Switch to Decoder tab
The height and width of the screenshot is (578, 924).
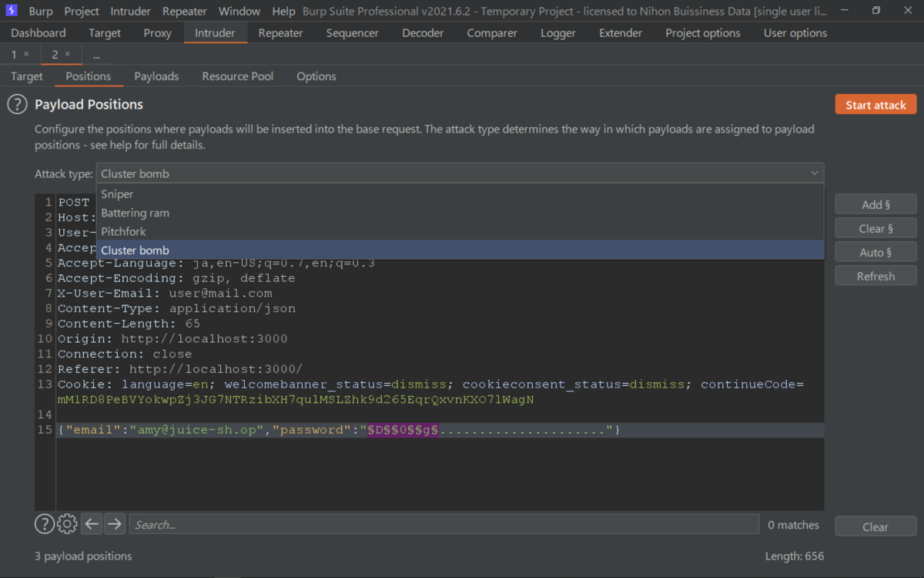coord(423,33)
